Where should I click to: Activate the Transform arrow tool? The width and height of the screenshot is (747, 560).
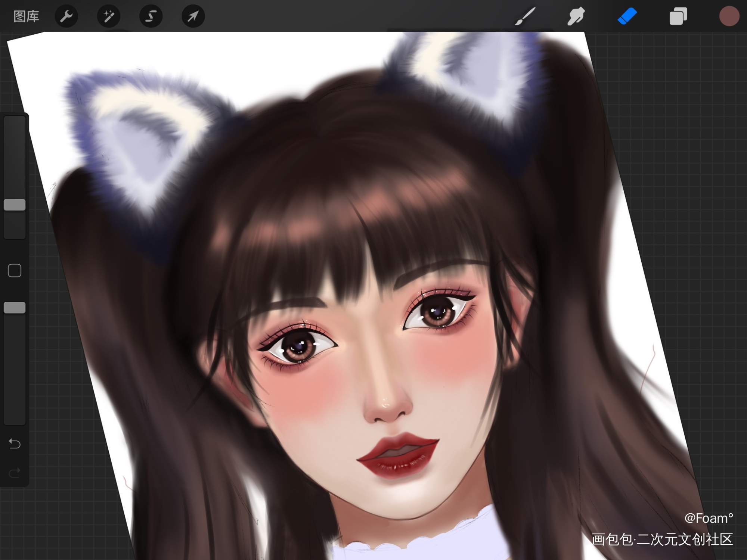193,16
